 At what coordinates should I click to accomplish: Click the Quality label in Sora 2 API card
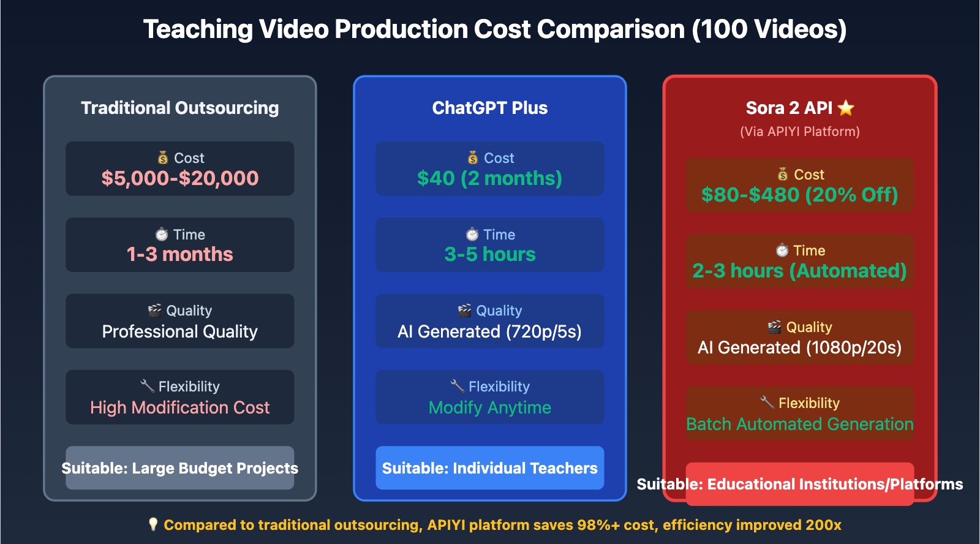click(x=809, y=327)
